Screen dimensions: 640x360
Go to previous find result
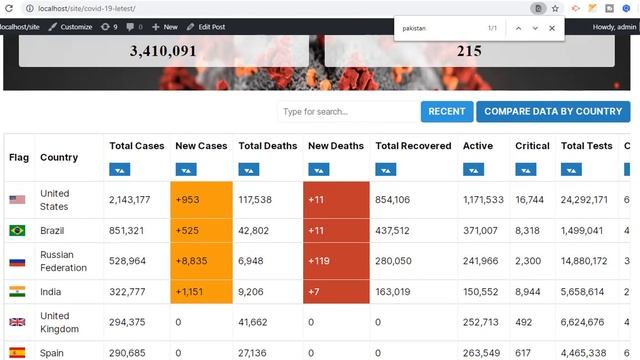tap(518, 28)
